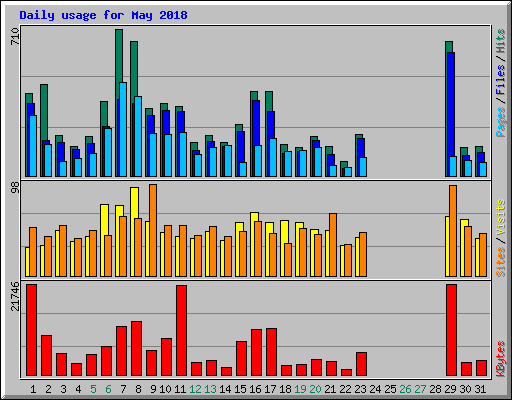The image size is (512, 400).
Task: Select the red KBytes bar for day 11
Action: [x=182, y=330]
